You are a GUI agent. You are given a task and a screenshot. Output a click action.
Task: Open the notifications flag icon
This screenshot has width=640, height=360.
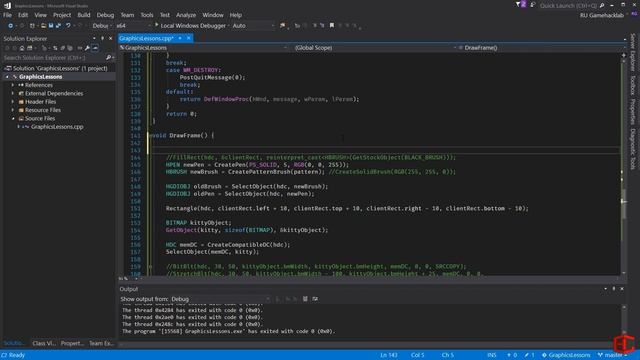(520, 5)
